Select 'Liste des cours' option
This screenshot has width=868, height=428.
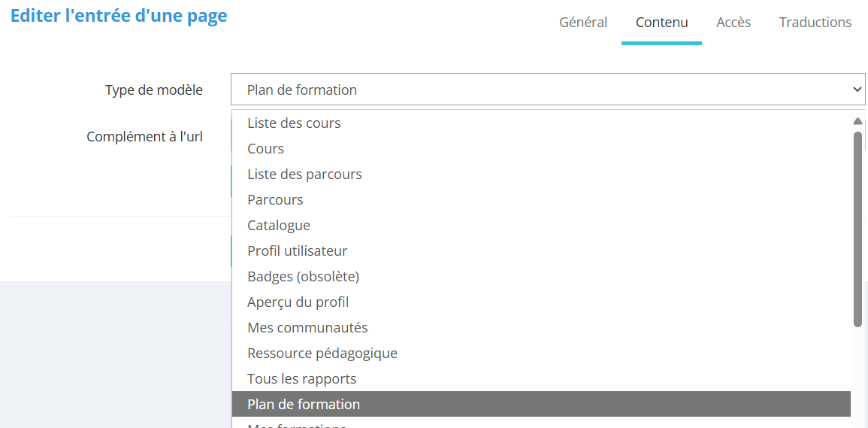point(294,123)
